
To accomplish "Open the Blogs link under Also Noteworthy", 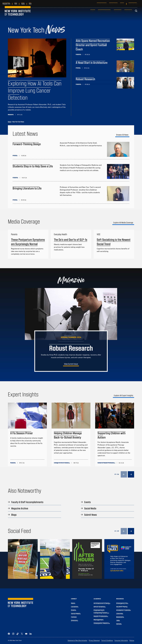I will coord(14,515).
